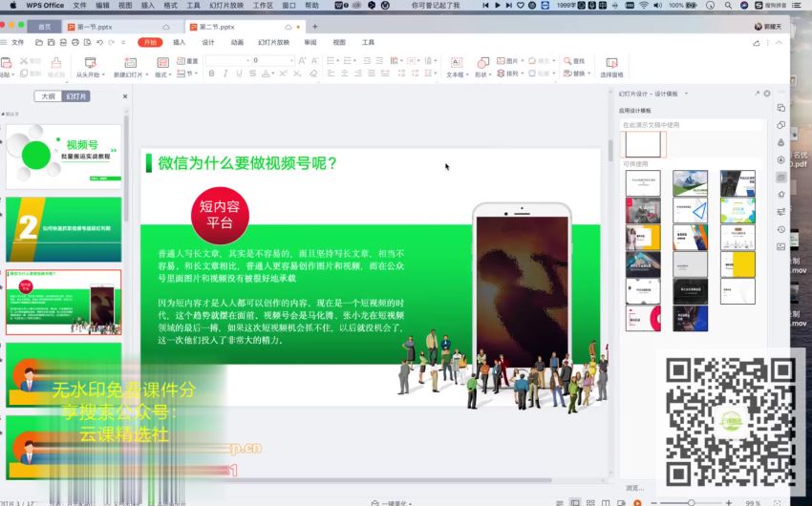Screen dimensions: 812x506
Task: Start slideshow with orange play icon in status bar
Action: coord(637,502)
